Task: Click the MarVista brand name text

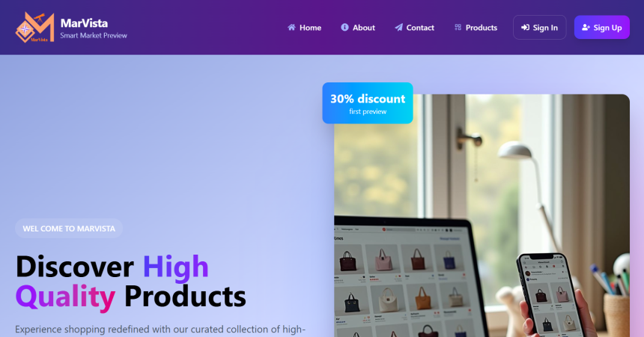Action: pyautogui.click(x=84, y=23)
